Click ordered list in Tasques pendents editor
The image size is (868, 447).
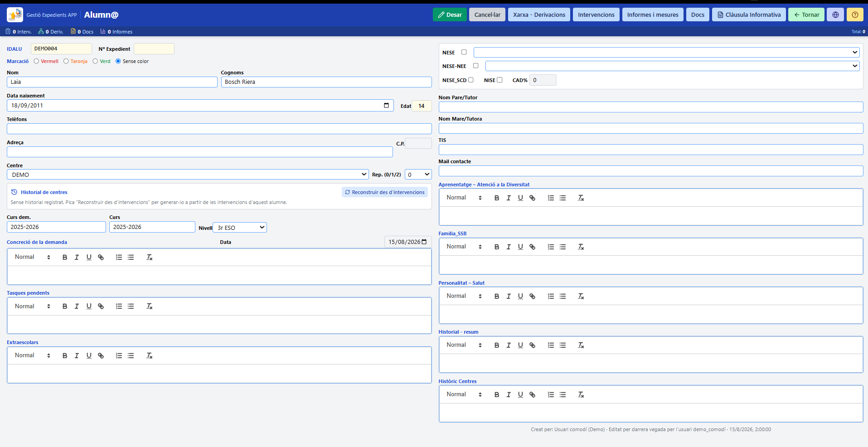(119, 306)
